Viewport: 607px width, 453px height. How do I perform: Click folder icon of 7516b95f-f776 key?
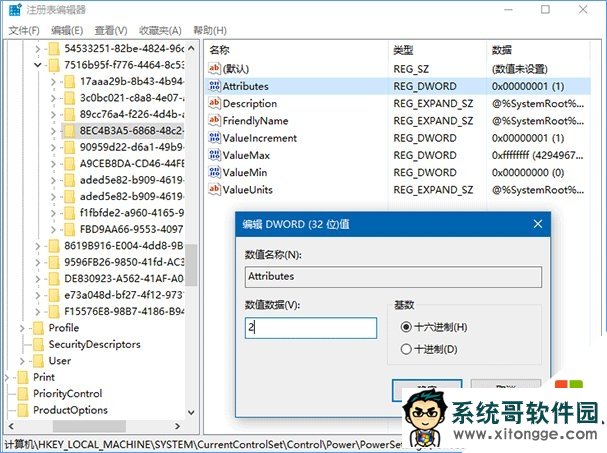click(54, 65)
